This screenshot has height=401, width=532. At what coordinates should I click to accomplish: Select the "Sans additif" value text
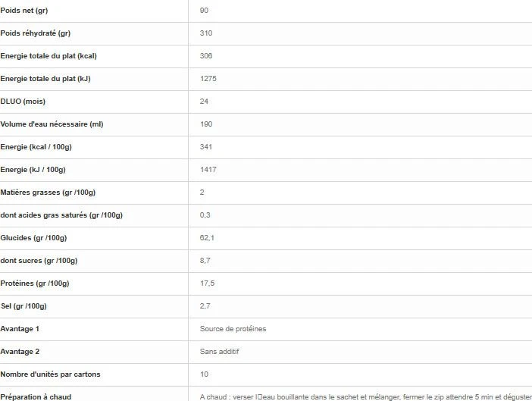pos(220,352)
